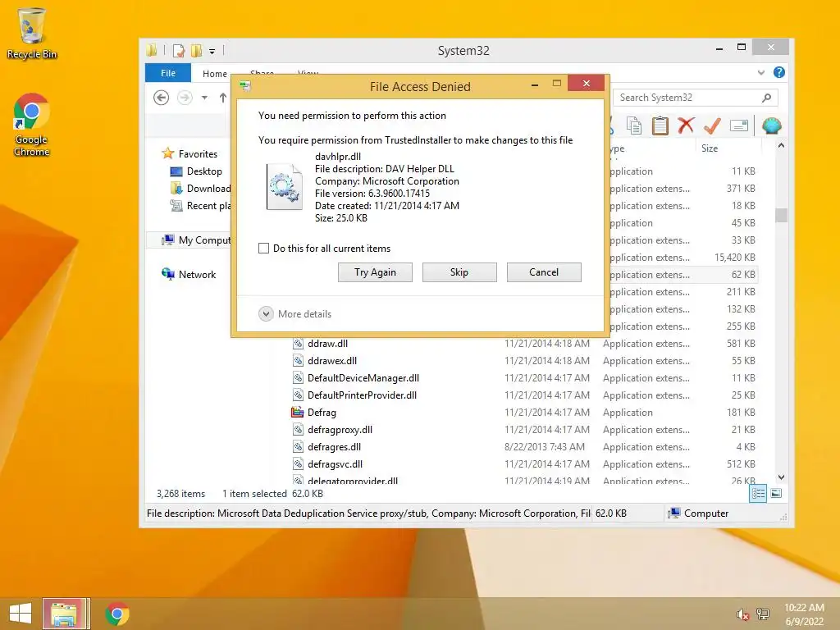Viewport: 840px width, 630px height.
Task: Select Downloads in navigation pane
Action: tap(200, 189)
